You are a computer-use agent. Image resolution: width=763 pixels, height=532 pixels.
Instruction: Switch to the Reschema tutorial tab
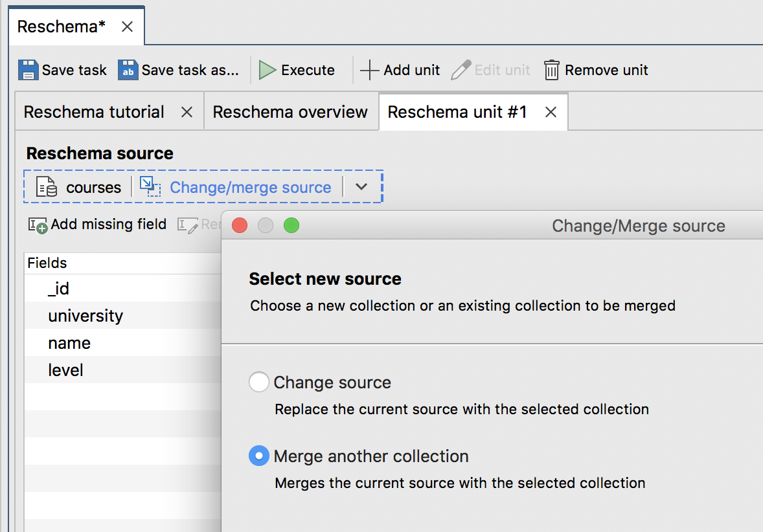93,111
